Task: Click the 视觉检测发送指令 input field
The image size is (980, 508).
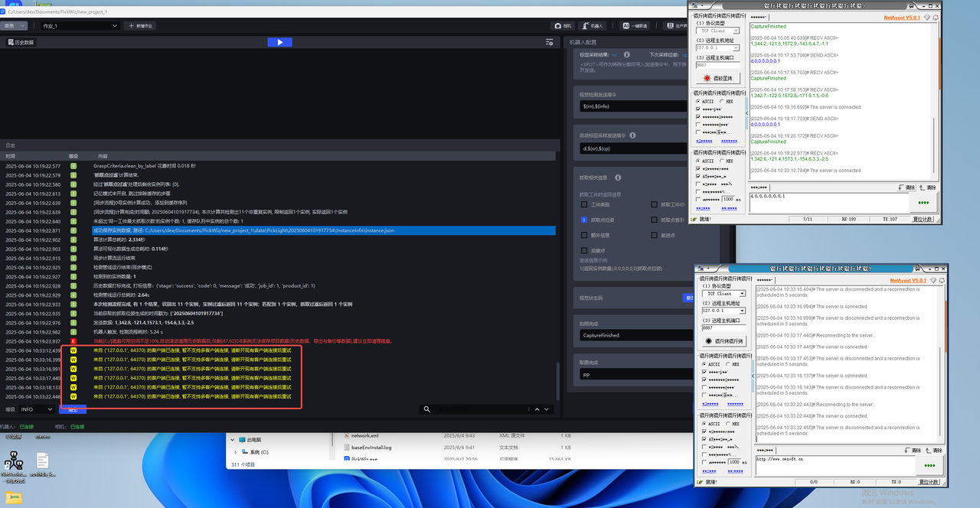Action: (x=630, y=106)
